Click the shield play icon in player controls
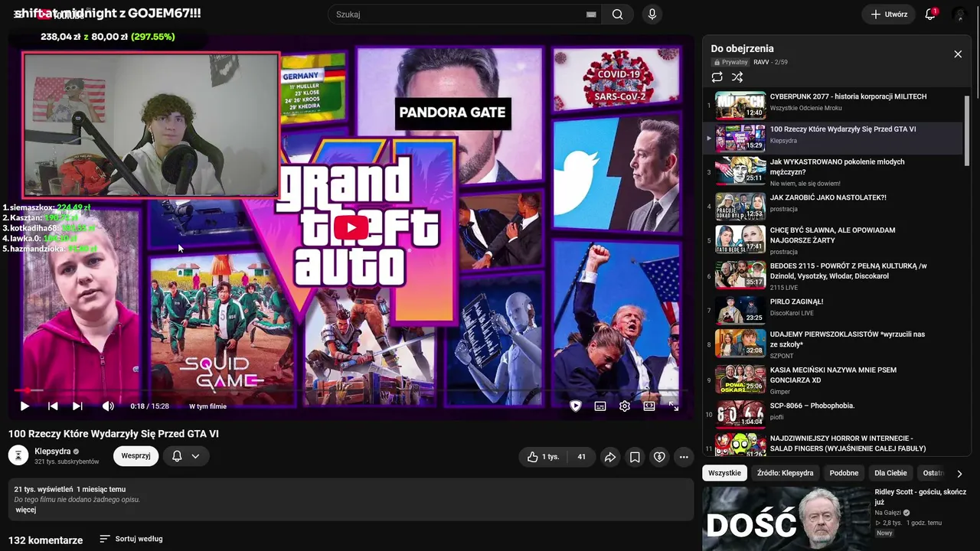980x551 pixels. click(576, 406)
